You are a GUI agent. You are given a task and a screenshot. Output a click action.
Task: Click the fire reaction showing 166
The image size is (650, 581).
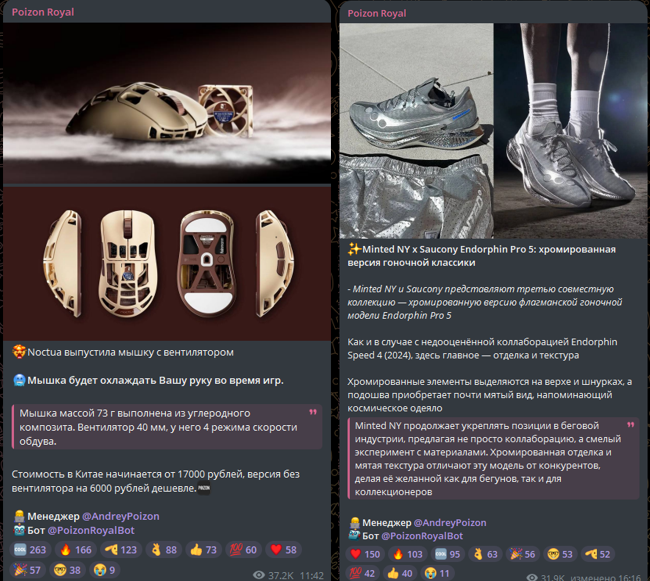coord(76,550)
